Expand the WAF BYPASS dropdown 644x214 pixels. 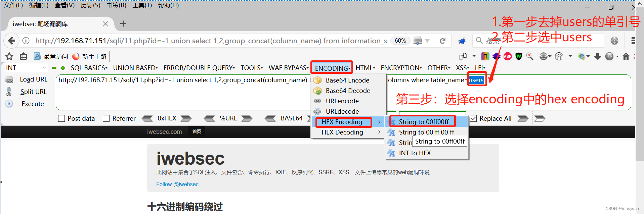pos(289,68)
